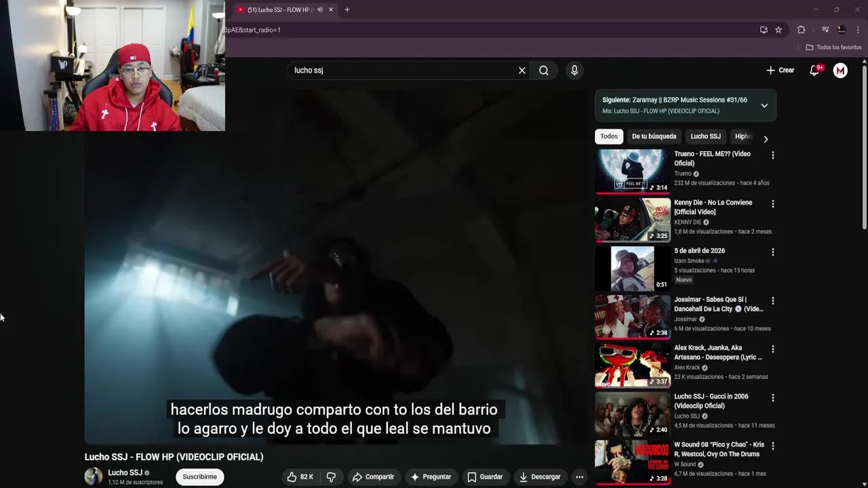Screen dimensions: 868x488
Task: Open options menu for Gucci in 2006
Action: coord(773,398)
